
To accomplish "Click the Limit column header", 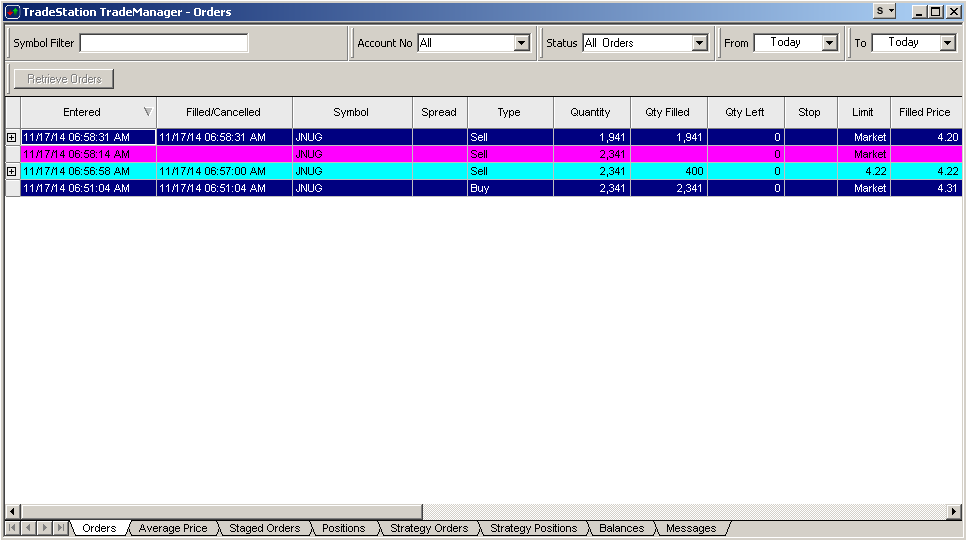I will tap(863, 112).
